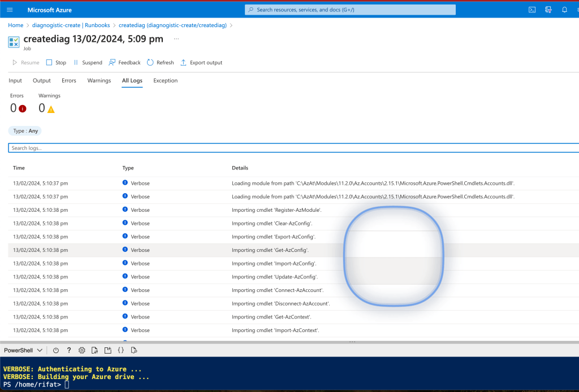Click Verbose info icon in Register-AzModule row
579x392 pixels.
(125, 210)
